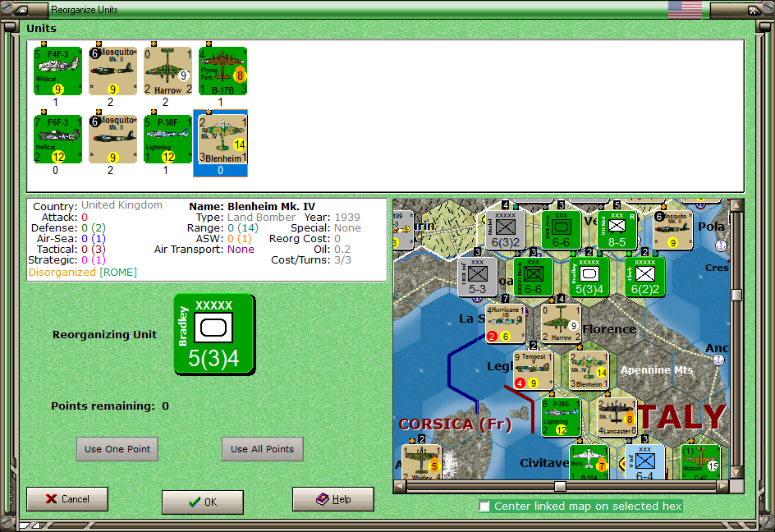The image size is (775, 532).
Task: Click map scroll down arrow
Action: (x=736, y=473)
